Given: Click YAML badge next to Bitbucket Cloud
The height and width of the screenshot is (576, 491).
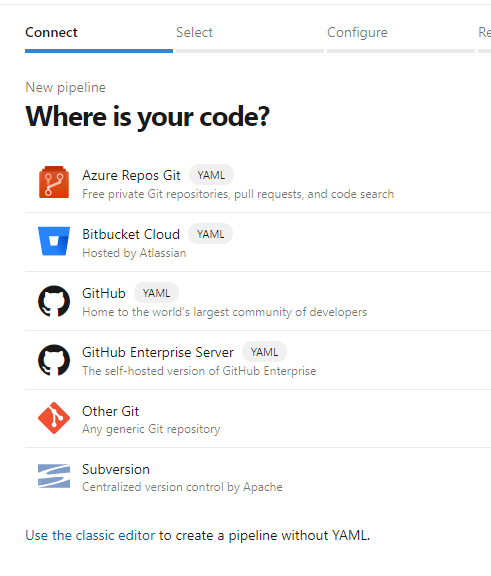Looking at the screenshot, I should [210, 234].
